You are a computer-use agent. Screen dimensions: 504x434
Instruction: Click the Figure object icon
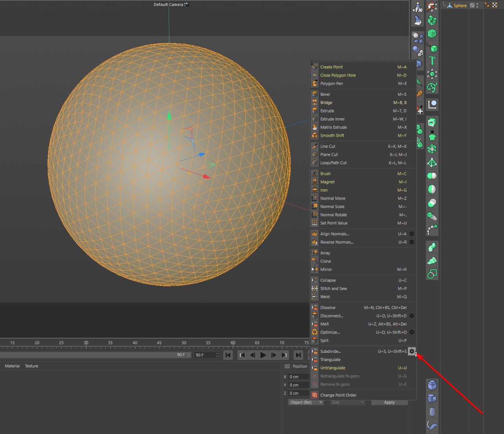coord(432,136)
